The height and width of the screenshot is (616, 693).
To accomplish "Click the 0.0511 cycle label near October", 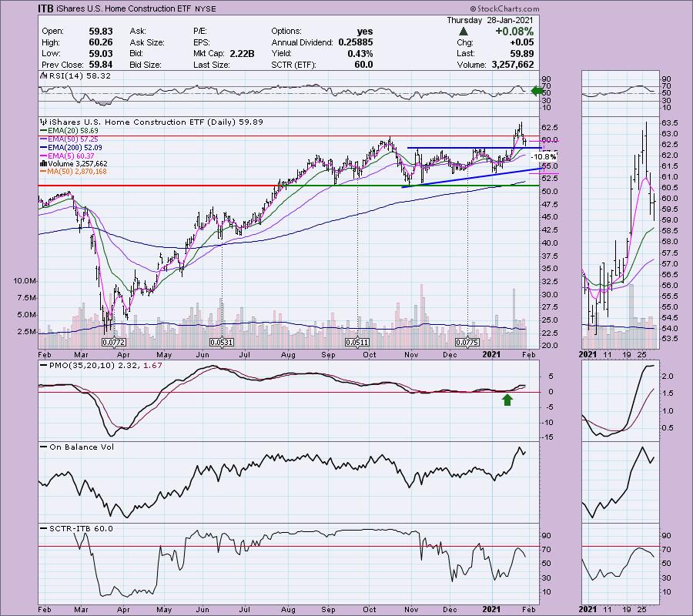I will point(357,342).
